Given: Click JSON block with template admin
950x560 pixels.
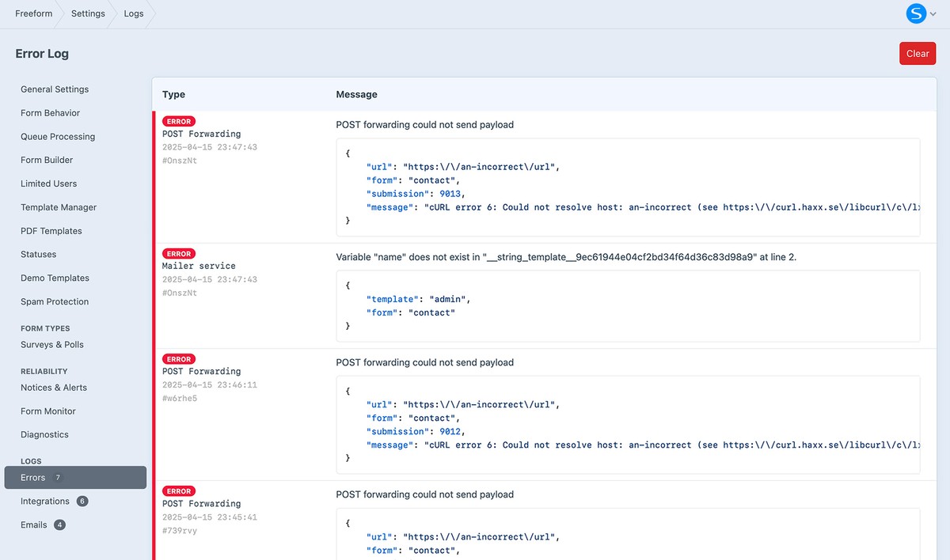Looking at the screenshot, I should pos(628,306).
